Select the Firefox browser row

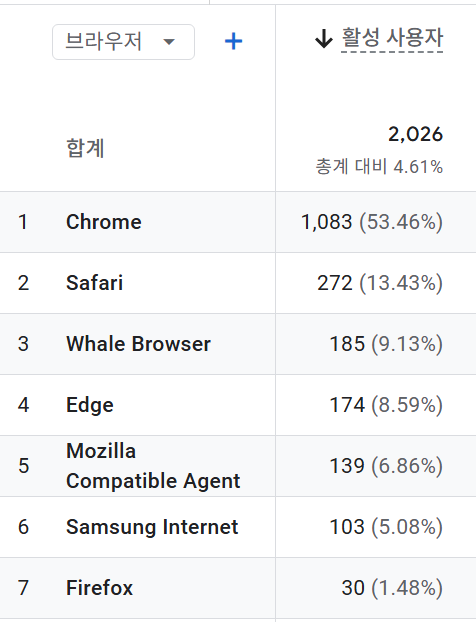[x=238, y=588]
